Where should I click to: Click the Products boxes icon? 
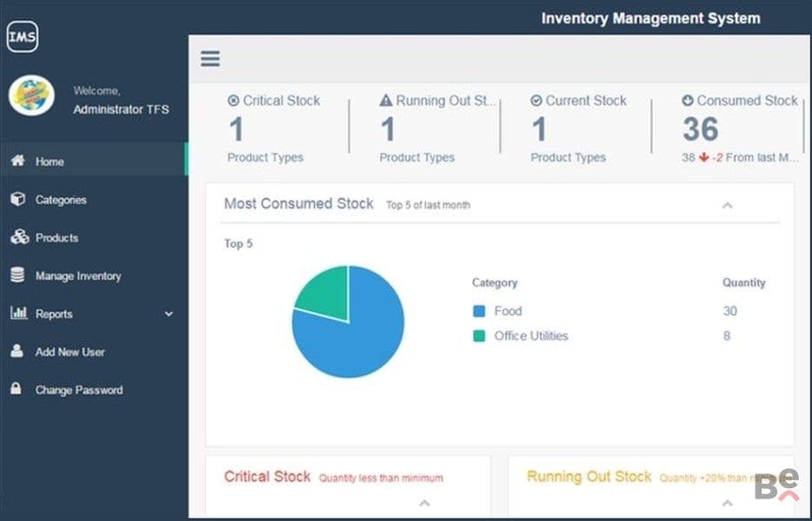(x=20, y=237)
